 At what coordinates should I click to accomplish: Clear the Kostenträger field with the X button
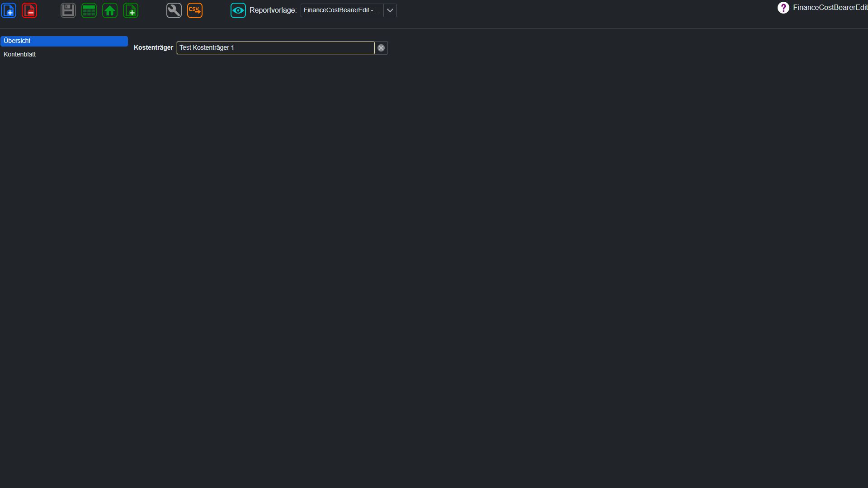(x=381, y=48)
